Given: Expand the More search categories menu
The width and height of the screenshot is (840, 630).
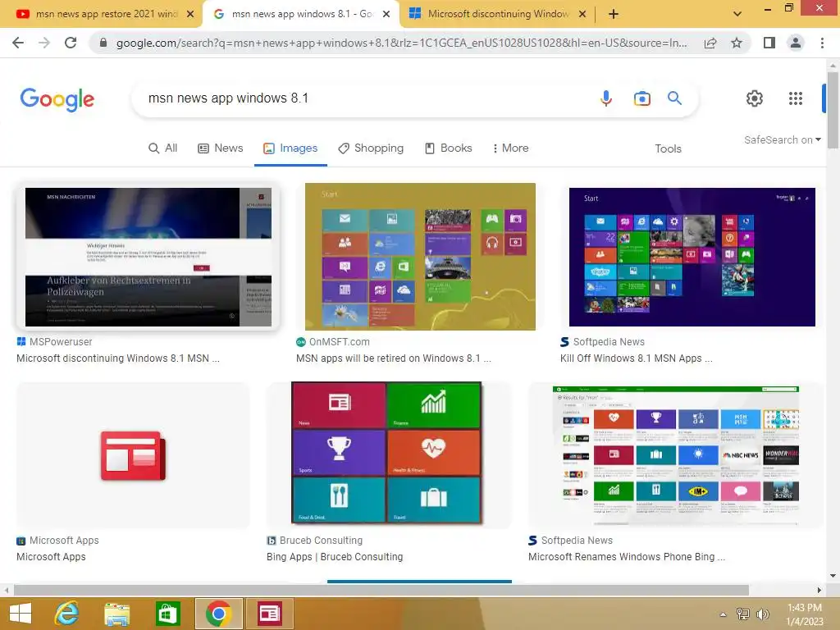Looking at the screenshot, I should pos(510,148).
